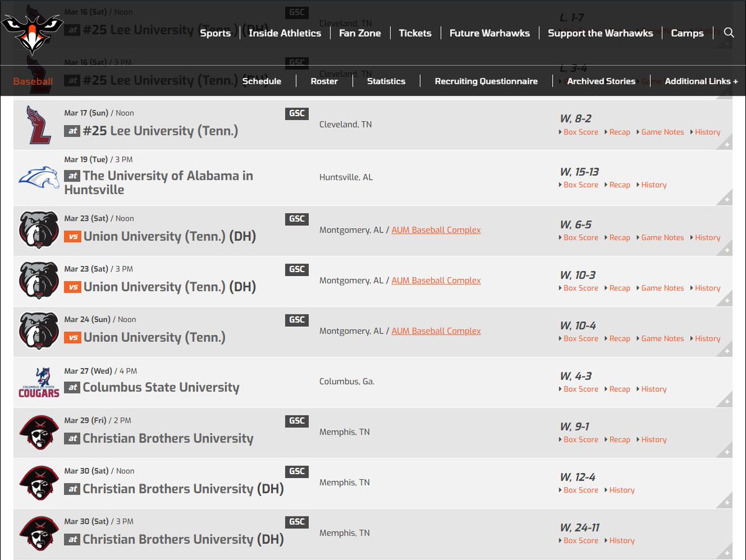Viewport: 746px width, 560px height.
Task: Open AUM Baseball Complex link for Mar 23 3 PM
Action: (436, 280)
